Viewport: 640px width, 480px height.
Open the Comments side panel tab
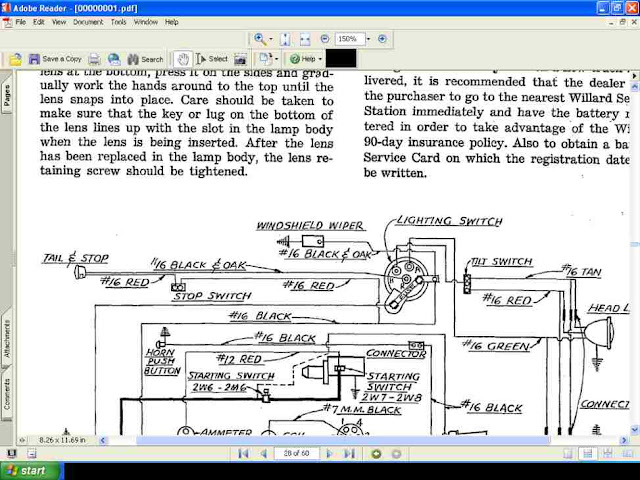click(x=7, y=394)
